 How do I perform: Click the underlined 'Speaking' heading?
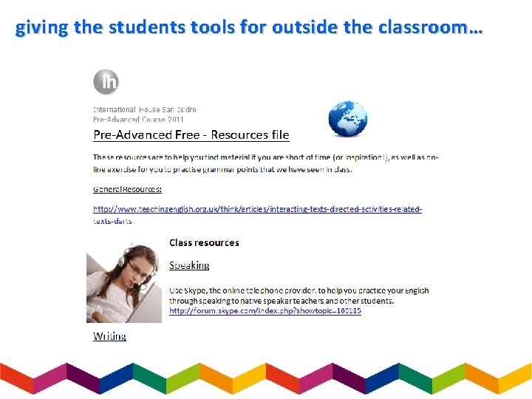tap(189, 265)
